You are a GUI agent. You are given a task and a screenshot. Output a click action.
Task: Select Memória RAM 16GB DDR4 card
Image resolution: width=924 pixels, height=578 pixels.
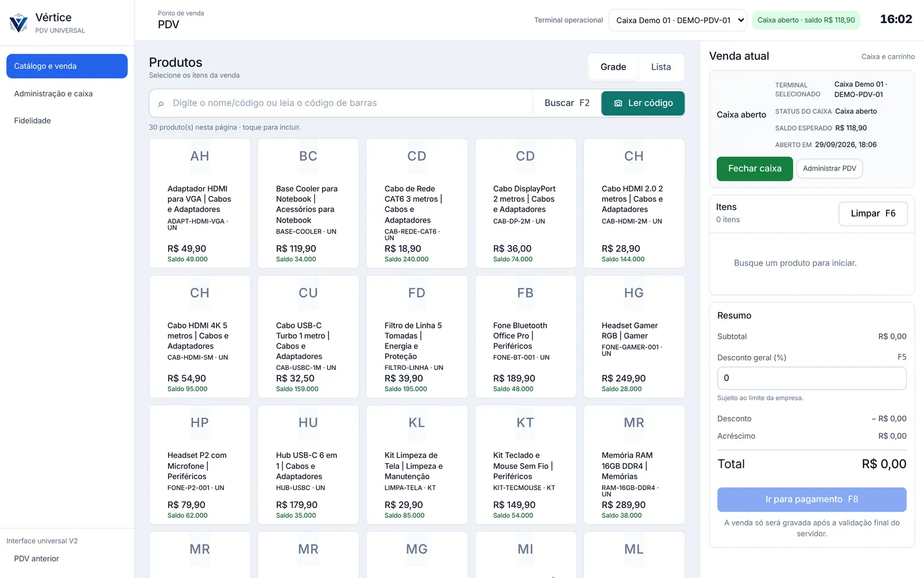634,465
